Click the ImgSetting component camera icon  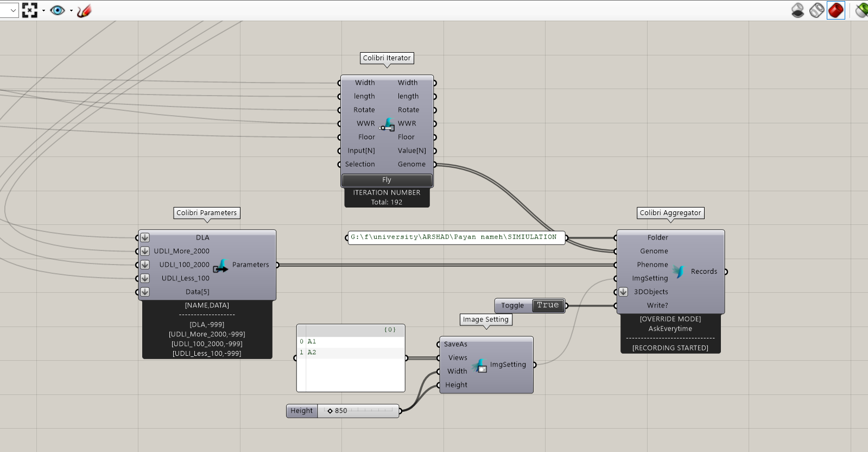point(479,366)
